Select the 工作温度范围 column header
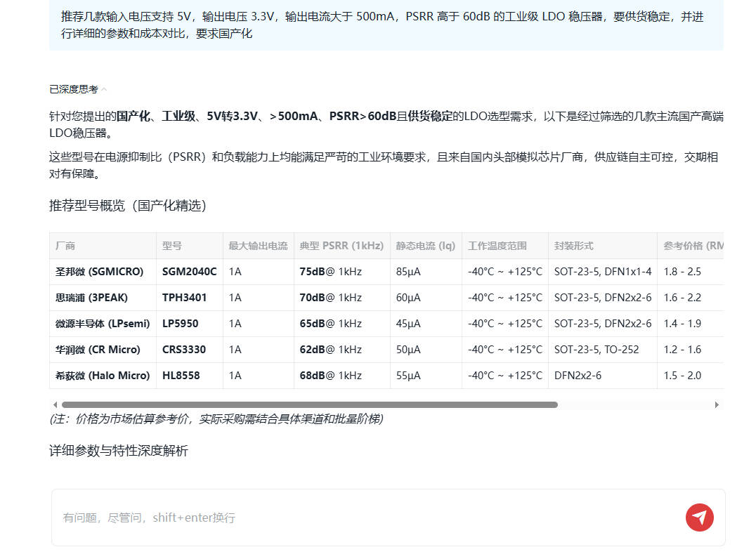 [x=505, y=246]
